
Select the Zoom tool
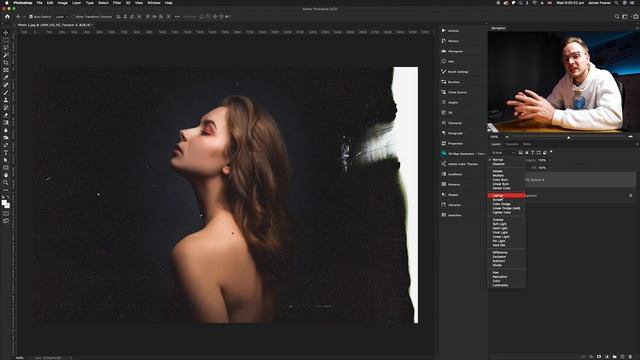pyautogui.click(x=6, y=182)
